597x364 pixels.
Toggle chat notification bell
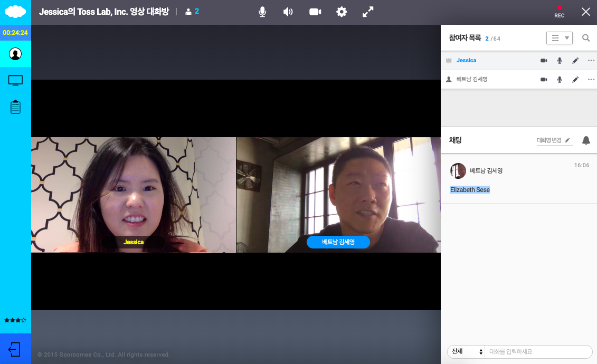point(586,140)
